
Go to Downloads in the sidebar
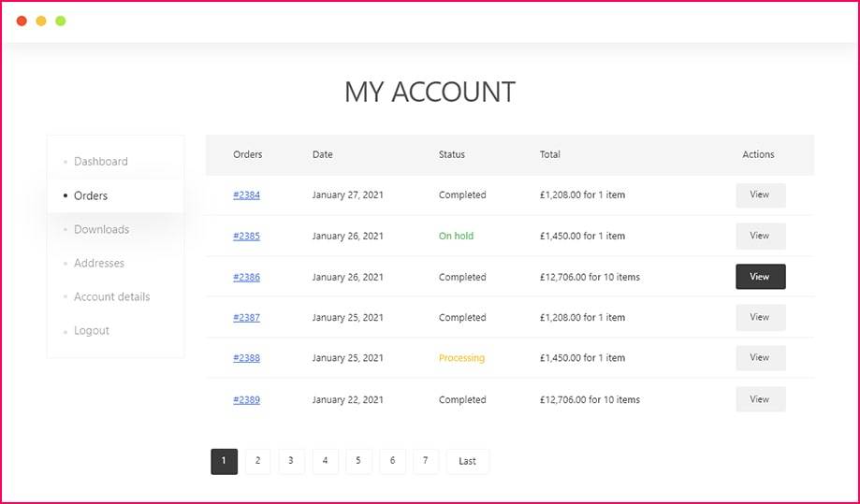101,229
